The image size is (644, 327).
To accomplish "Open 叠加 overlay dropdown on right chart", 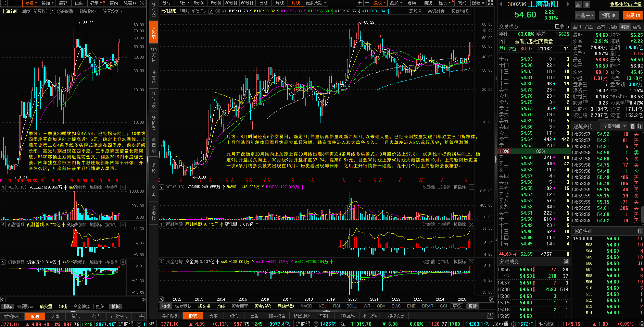I will click(x=396, y=3).
